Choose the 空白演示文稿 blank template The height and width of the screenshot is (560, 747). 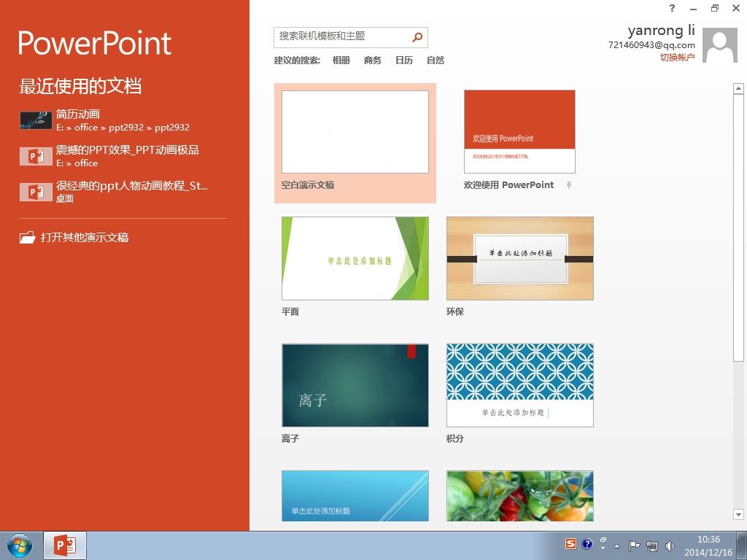(355, 143)
